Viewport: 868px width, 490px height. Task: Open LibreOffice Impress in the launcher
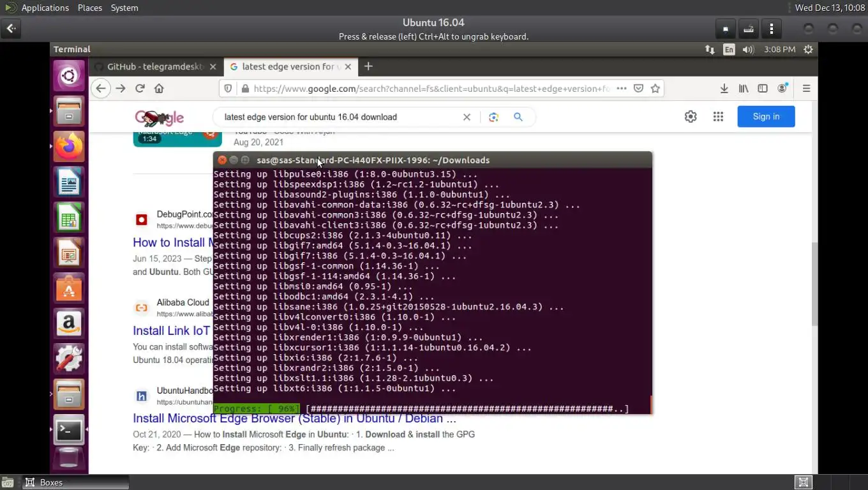[69, 253]
